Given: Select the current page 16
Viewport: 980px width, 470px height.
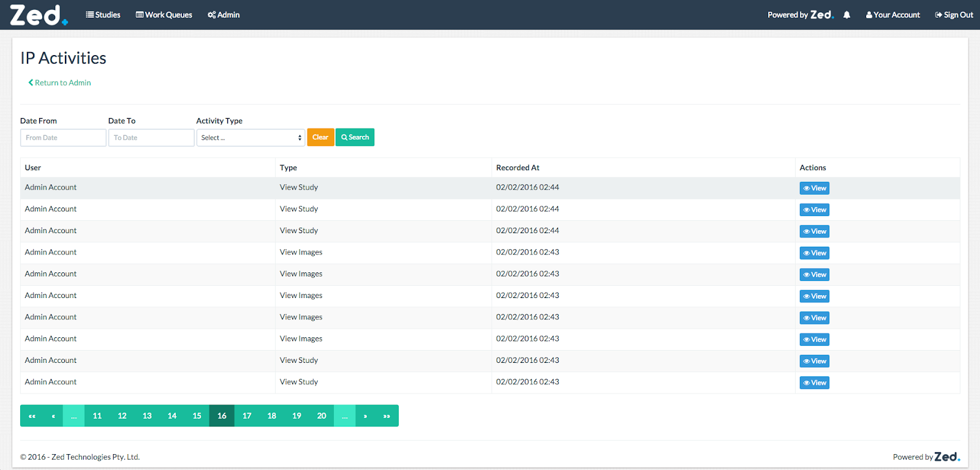Looking at the screenshot, I should 222,416.
